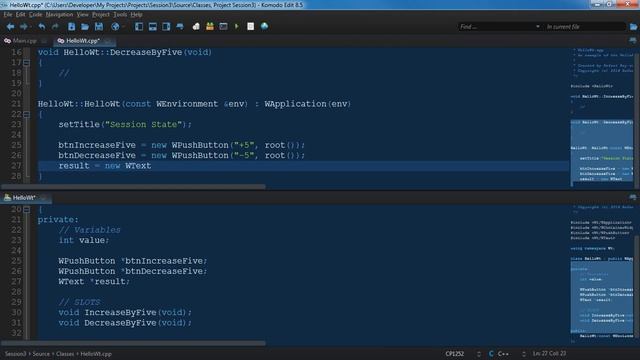Click the orange package icon in the toolbar
Screen dimensions: 640x360
point(210,27)
